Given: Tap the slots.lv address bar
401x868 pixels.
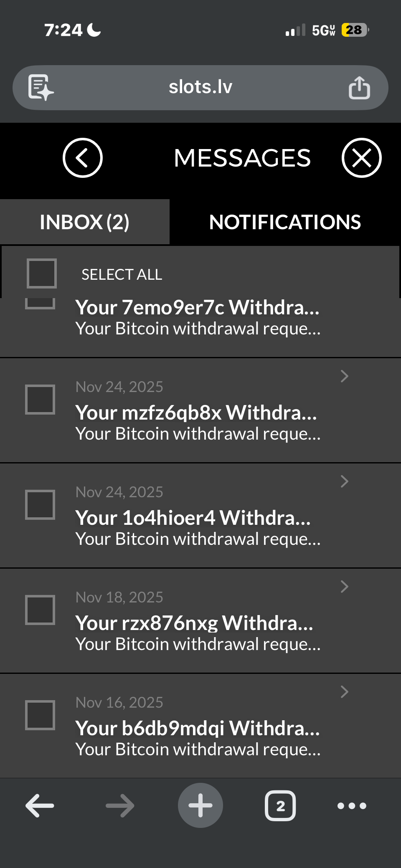Looking at the screenshot, I should coord(200,88).
